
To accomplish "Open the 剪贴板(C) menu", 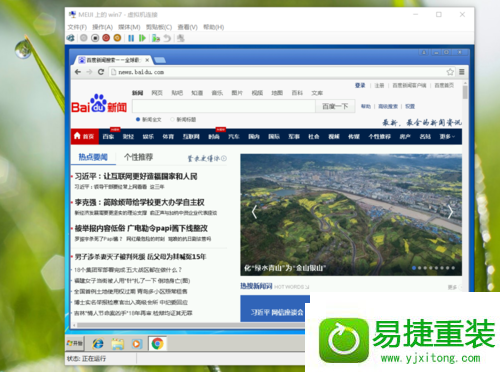I will pos(159,27).
